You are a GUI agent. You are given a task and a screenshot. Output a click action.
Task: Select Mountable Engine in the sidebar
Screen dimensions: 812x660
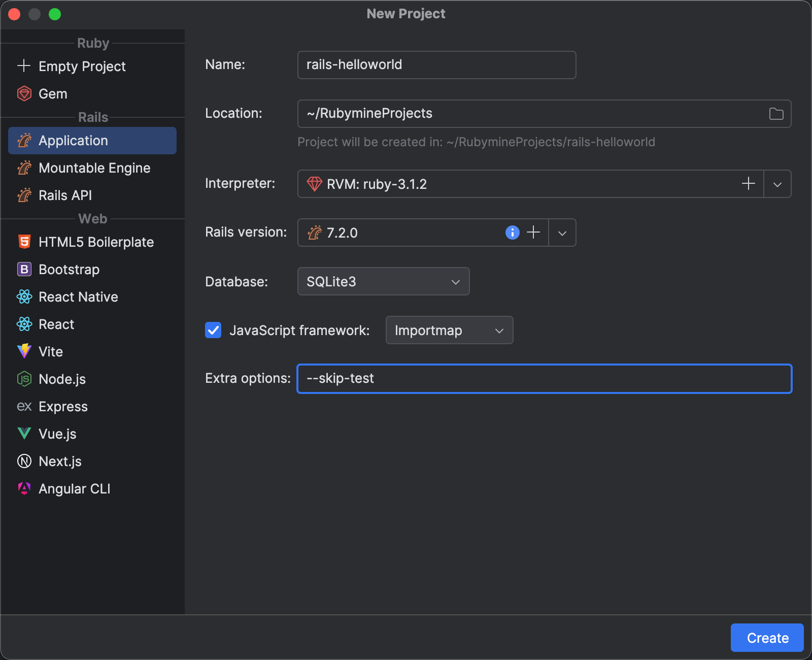[x=94, y=168]
